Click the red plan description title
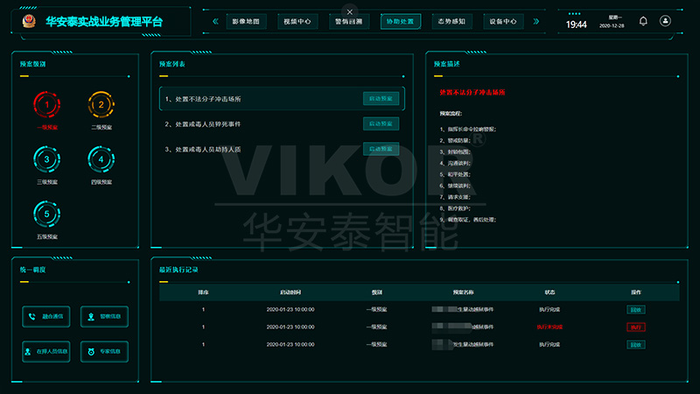Image resolution: width=700 pixels, height=394 pixels. pos(472,92)
